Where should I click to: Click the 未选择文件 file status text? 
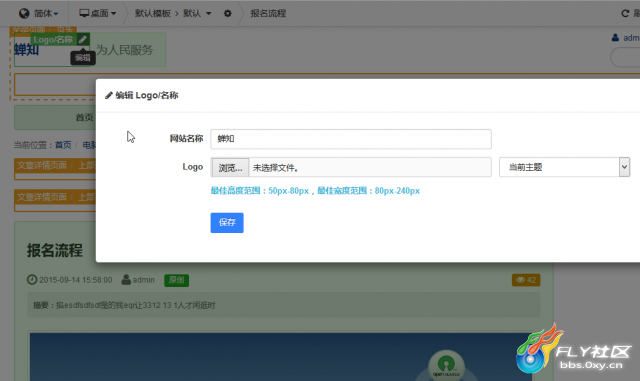[276, 167]
